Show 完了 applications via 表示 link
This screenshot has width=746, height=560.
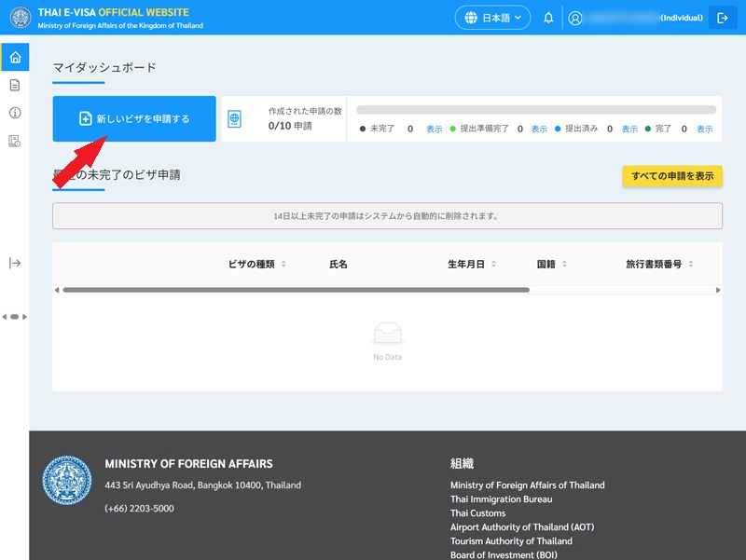705,129
